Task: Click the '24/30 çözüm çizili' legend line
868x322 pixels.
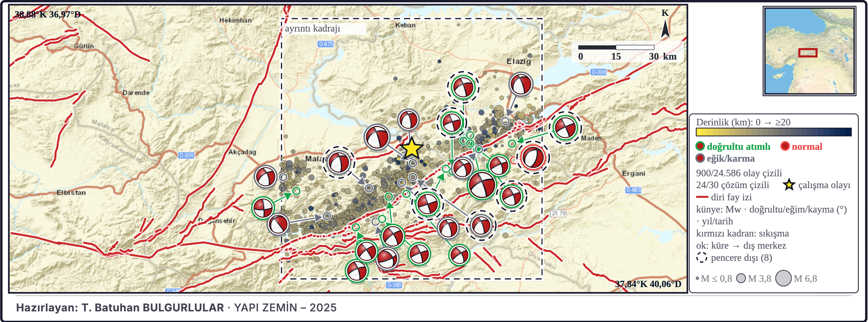Action: pos(733,185)
